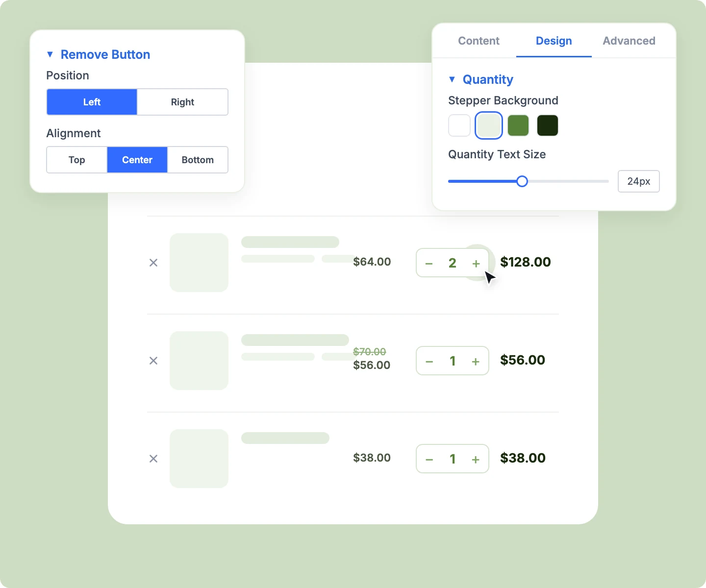This screenshot has height=588, width=706.
Task: Switch to the Design tab
Action: (554, 41)
